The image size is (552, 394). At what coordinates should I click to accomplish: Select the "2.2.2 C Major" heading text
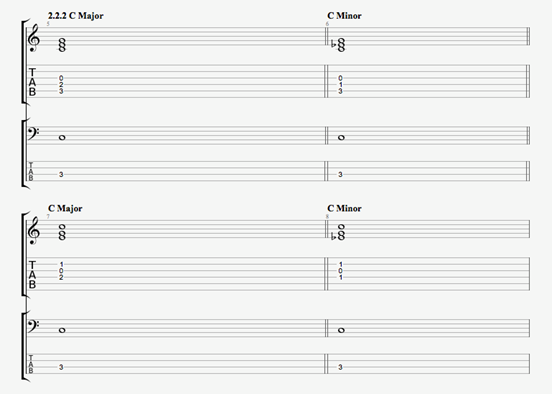coord(76,16)
